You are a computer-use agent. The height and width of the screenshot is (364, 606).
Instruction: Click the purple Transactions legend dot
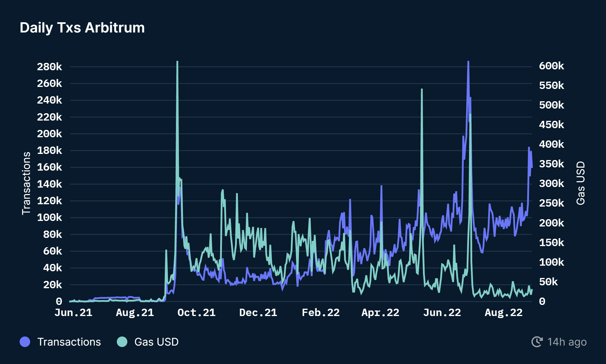(25, 342)
